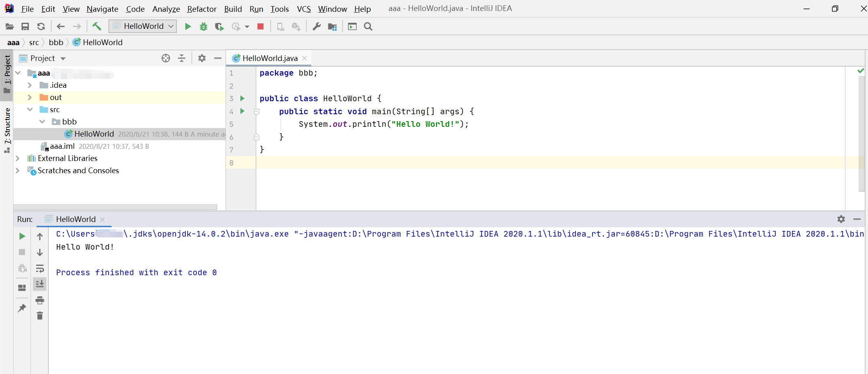Expand the .idea folder
Screen dimensions: 868x374
click(30, 85)
